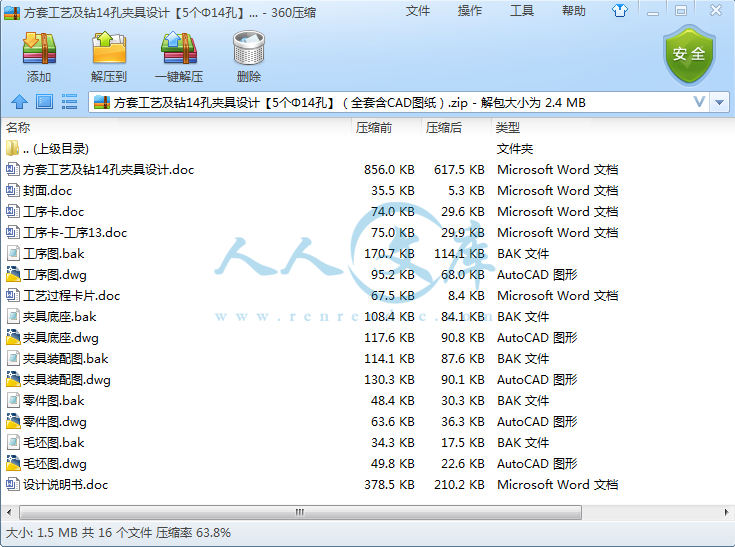Open the 工具 menu
Screen dimensions: 735x547
coord(521,11)
